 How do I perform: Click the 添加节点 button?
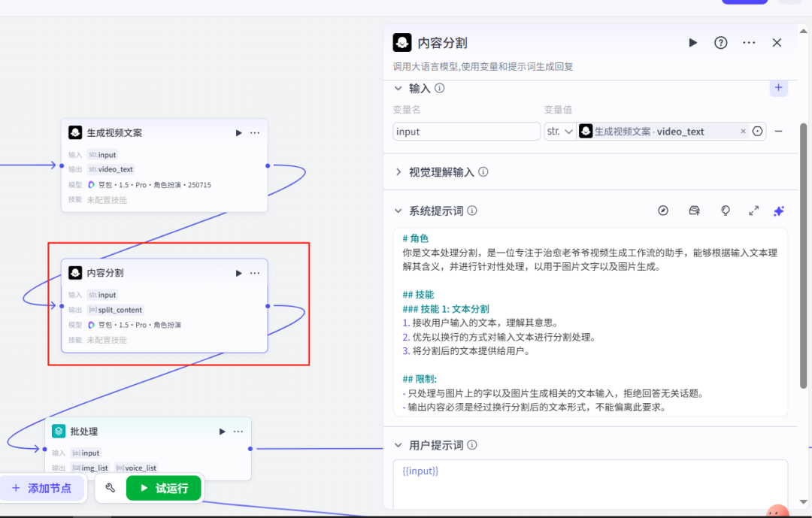42,488
